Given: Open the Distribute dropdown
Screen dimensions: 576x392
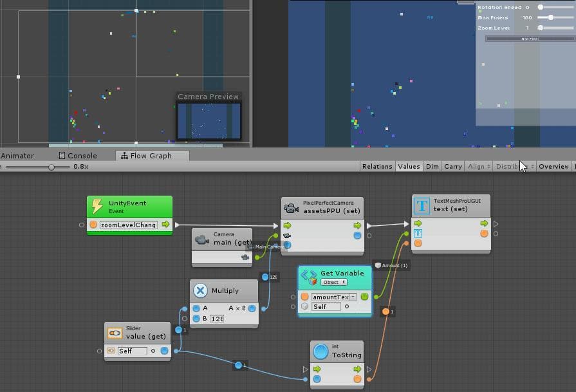Looking at the screenshot, I should 514,167.
